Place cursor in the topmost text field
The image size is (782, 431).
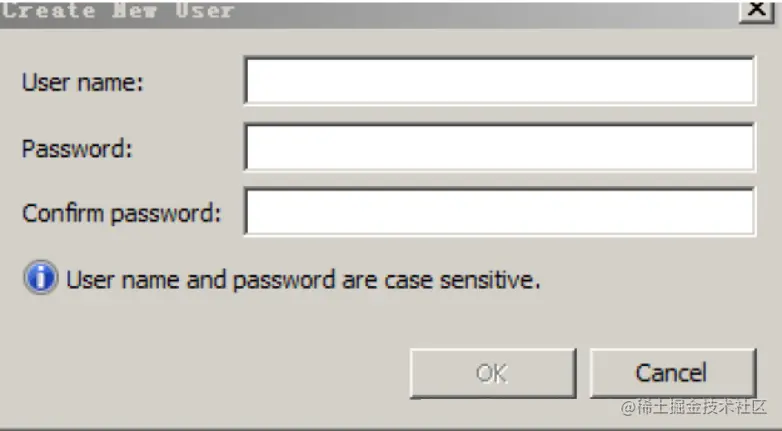[500, 81]
